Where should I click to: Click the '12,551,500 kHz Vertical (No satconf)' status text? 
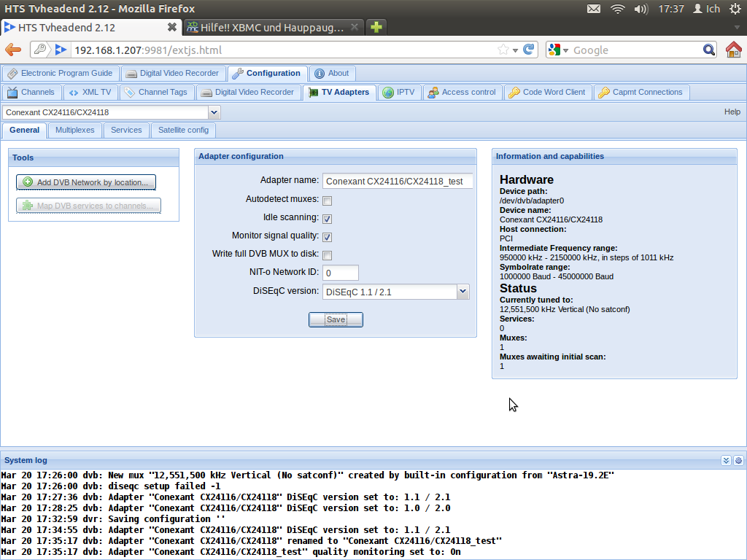coord(565,309)
